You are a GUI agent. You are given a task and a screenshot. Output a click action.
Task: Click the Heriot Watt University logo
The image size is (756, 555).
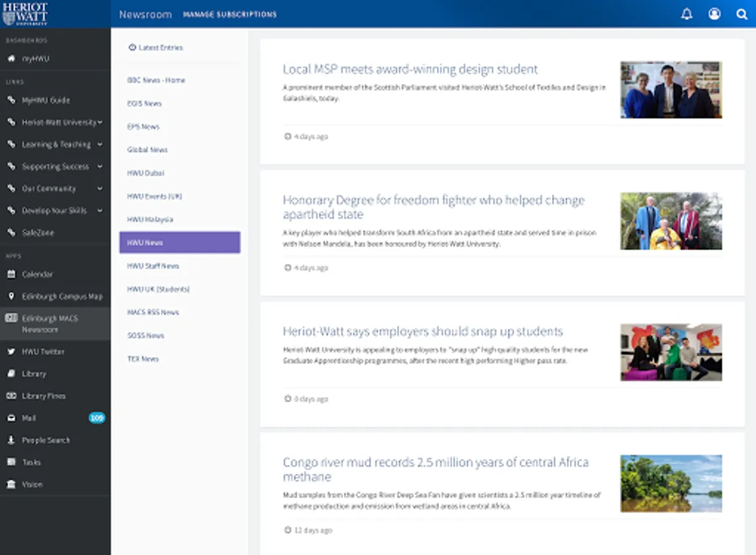(25, 14)
